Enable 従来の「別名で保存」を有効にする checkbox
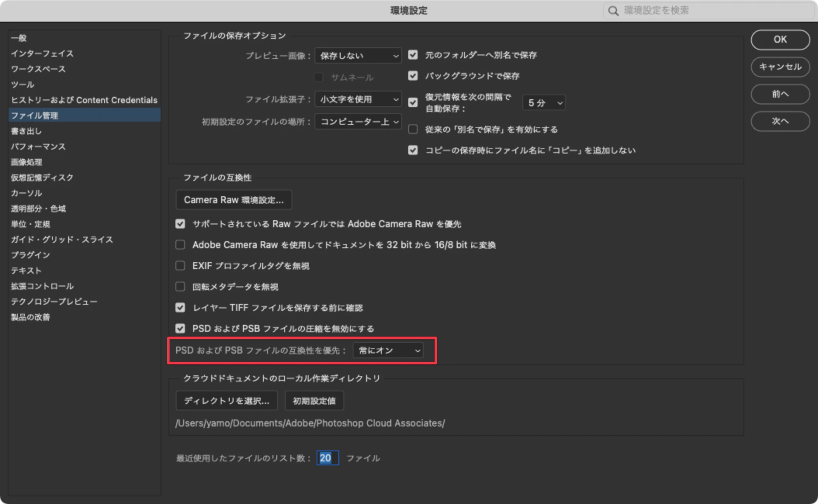The width and height of the screenshot is (818, 504). 413,129
